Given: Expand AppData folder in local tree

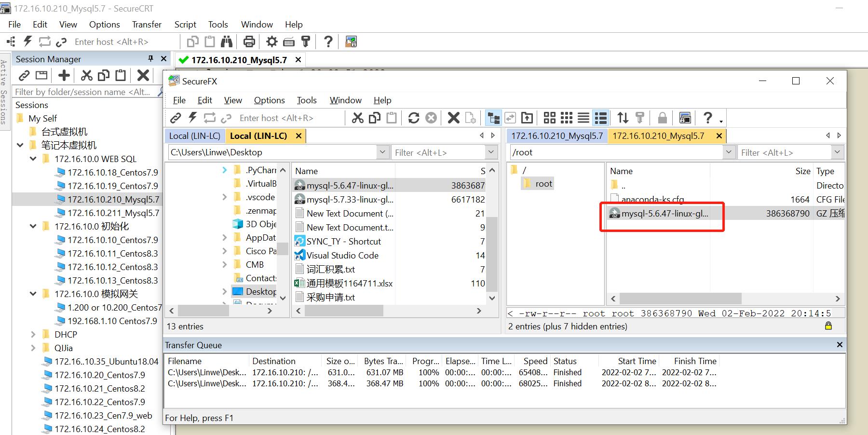Looking at the screenshot, I should pos(225,237).
